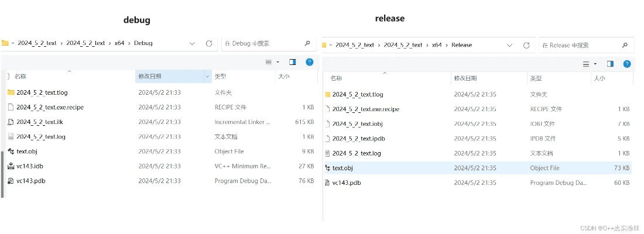Image resolution: width=644 pixels, height=234 pixels.
Task: Click the Release search box
Action: pos(586,45)
